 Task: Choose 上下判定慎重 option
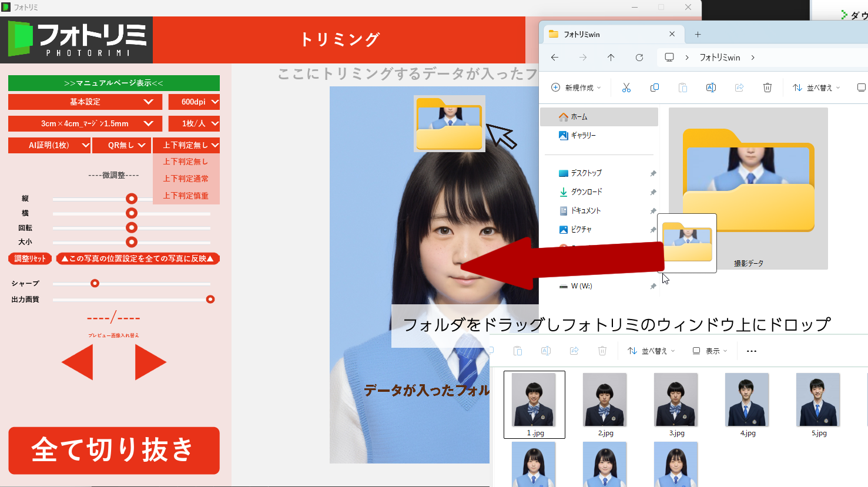pyautogui.click(x=186, y=196)
